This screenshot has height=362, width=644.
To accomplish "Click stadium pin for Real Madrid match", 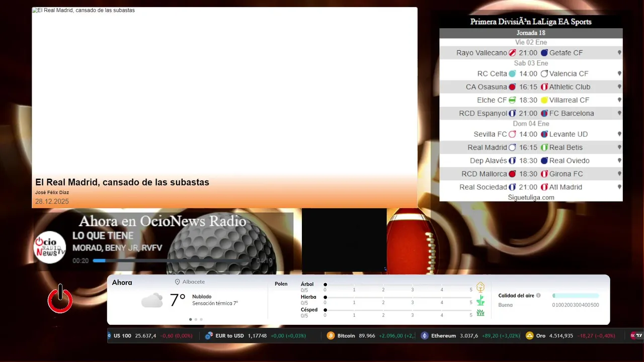I will (x=619, y=147).
